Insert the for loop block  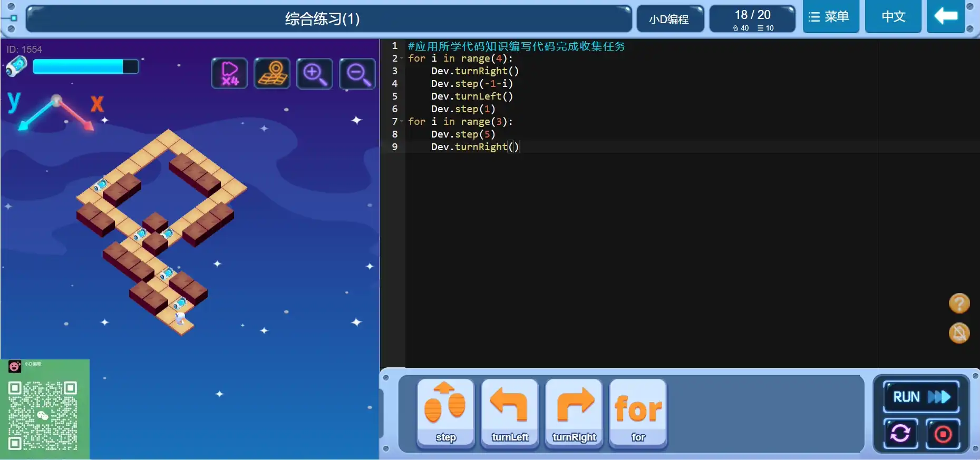click(638, 413)
